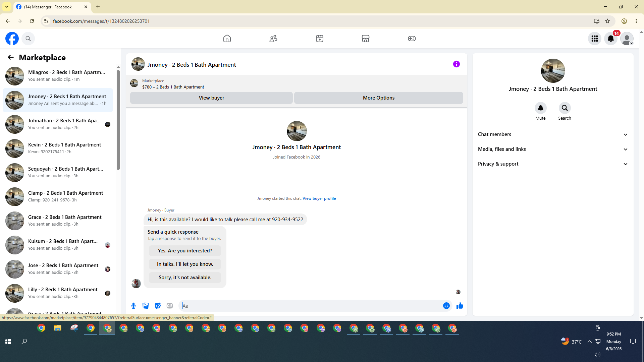Viewport: 644px width, 362px height.
Task: Open the taskbar search icon
Action: (x=24, y=342)
